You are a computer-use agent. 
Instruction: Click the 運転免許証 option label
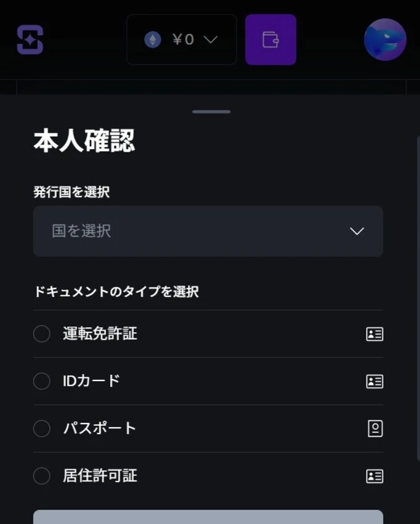click(100, 334)
